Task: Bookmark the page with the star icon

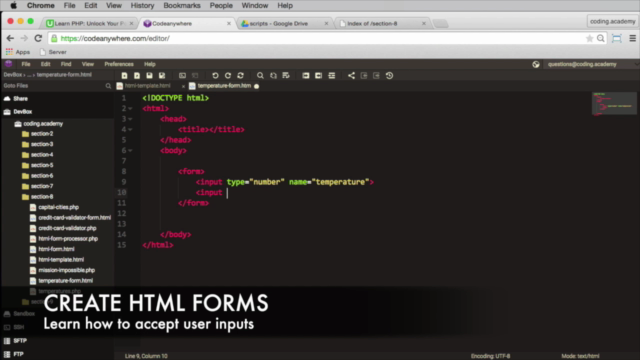Action: click(589, 38)
